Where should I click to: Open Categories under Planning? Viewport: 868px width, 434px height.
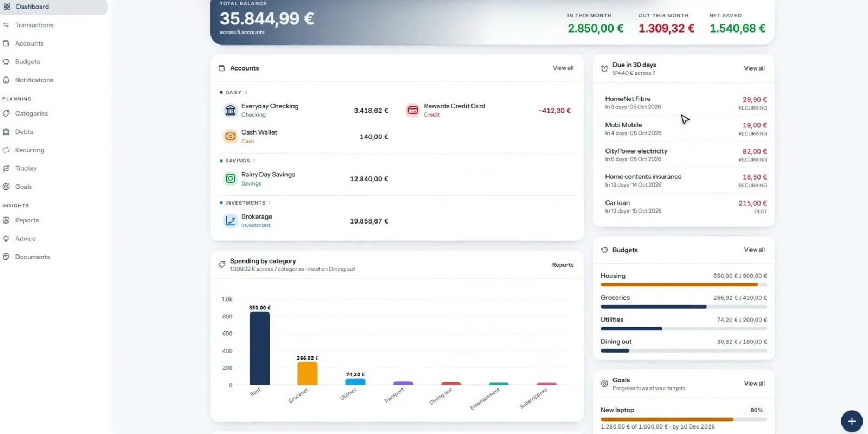pos(31,113)
